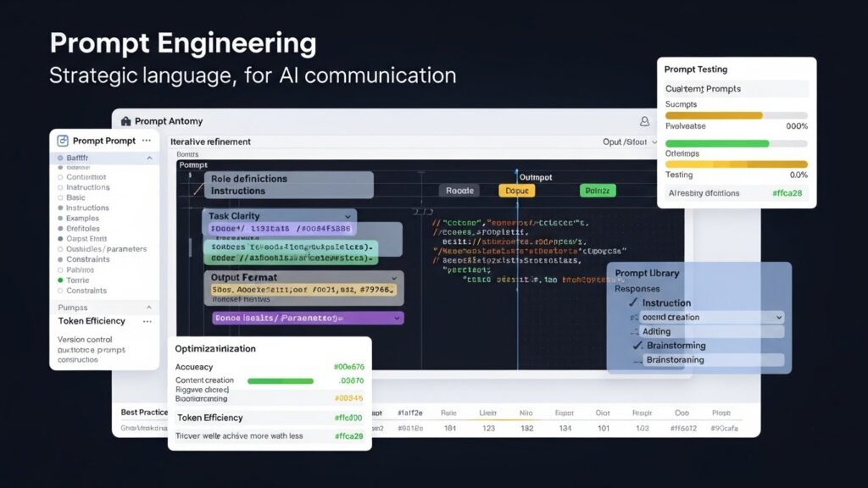The image size is (868, 488).
Task: Click the yellow Dopue tag
Action: (x=516, y=191)
